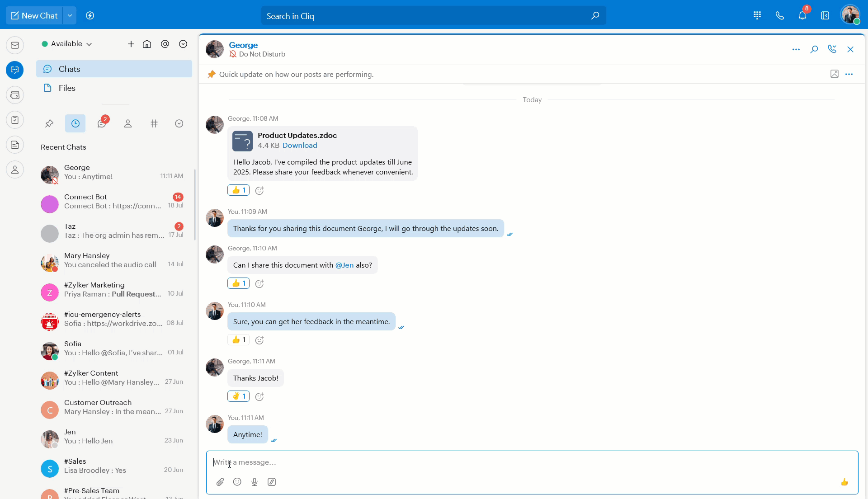Click the Search in Cliq field
The image size is (868, 499).
(425, 16)
